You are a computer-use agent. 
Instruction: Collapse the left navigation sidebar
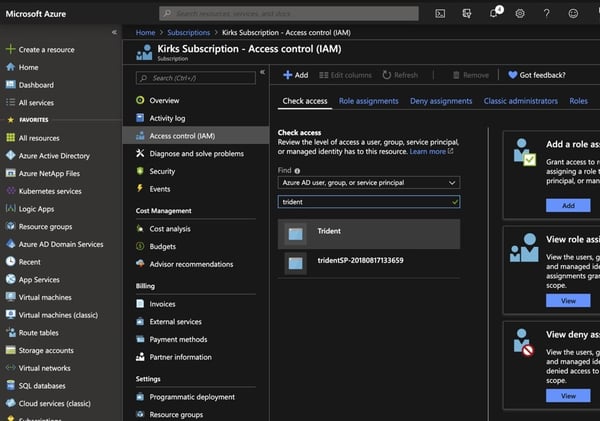pyautogui.click(x=114, y=32)
